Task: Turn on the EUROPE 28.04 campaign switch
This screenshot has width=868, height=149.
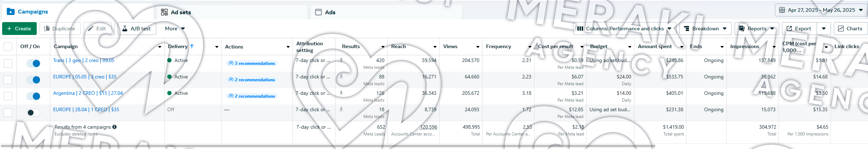Action: click(34, 113)
